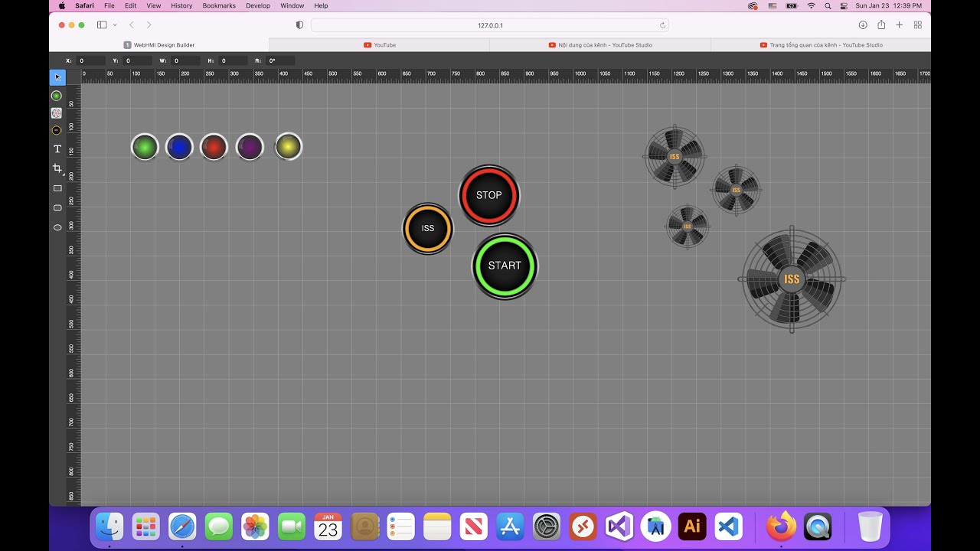Screen dimensions: 980x551
Task: Select the yellow lamp on canvas
Action: [x=289, y=146]
